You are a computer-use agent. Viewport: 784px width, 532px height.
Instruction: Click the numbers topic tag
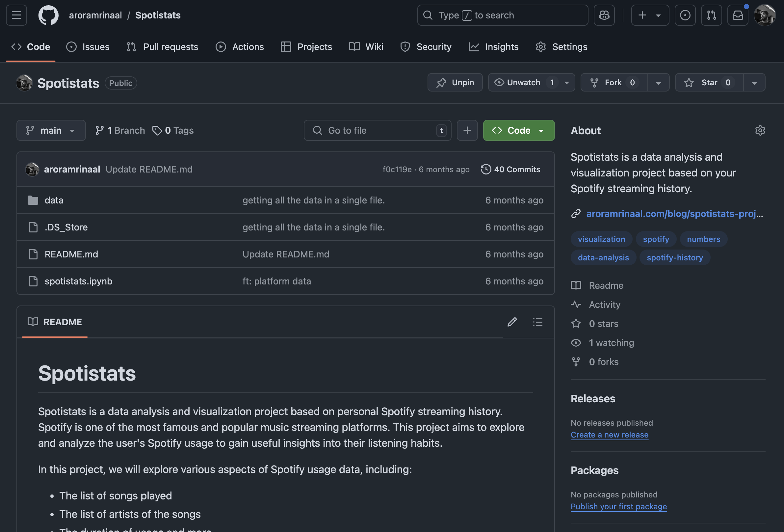tap(703, 239)
